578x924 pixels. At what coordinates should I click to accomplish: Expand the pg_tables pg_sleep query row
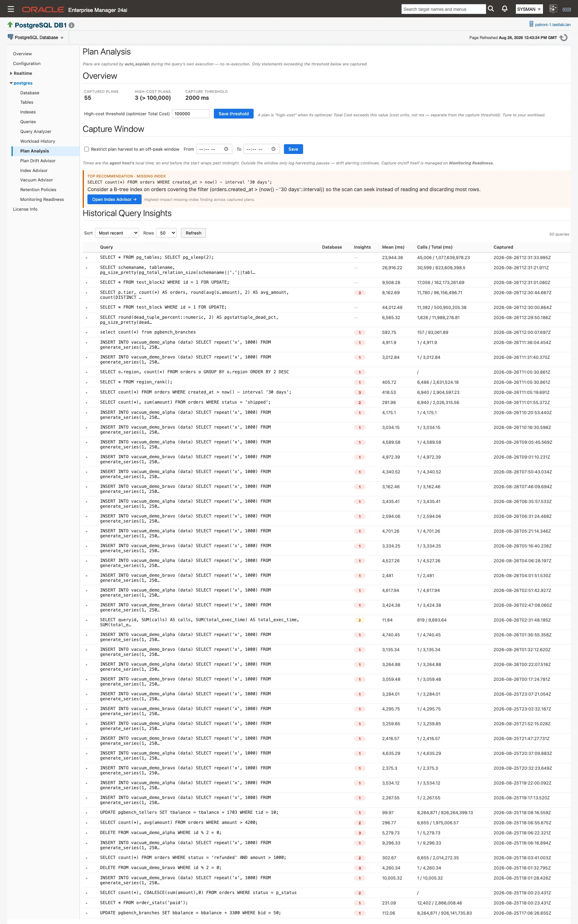click(x=87, y=258)
